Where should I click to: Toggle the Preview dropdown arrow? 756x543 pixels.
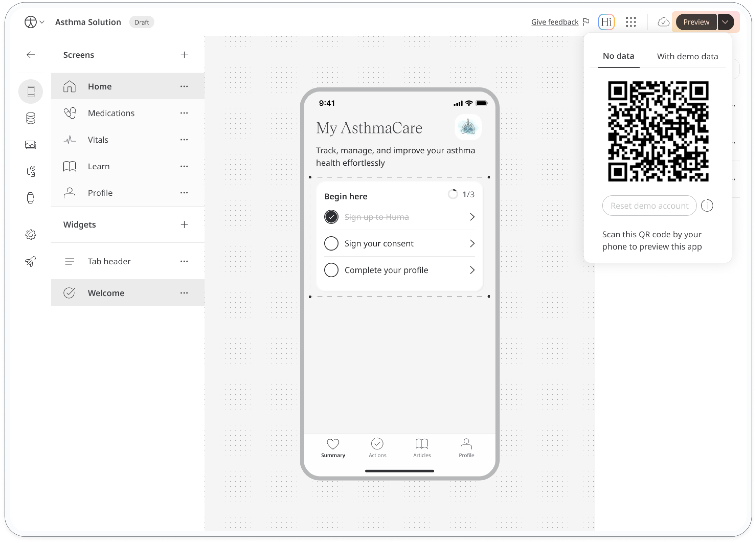725,22
